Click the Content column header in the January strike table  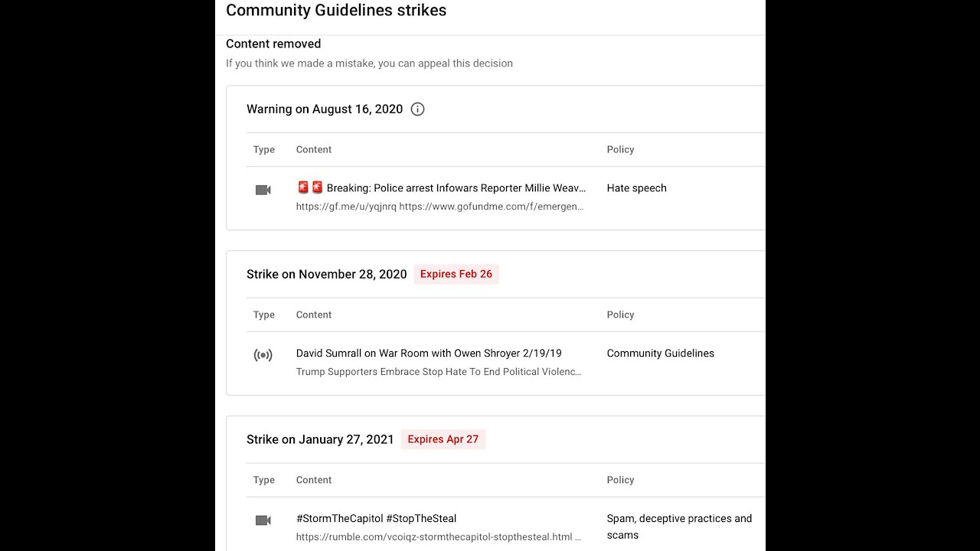point(314,480)
